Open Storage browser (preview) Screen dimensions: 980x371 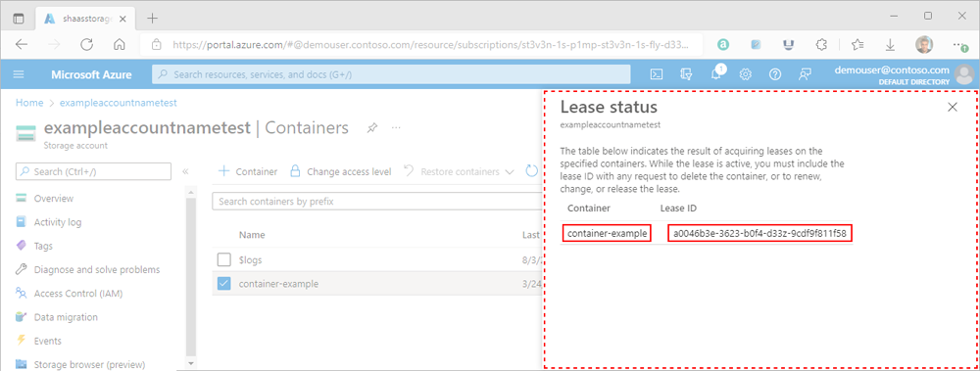[89, 364]
